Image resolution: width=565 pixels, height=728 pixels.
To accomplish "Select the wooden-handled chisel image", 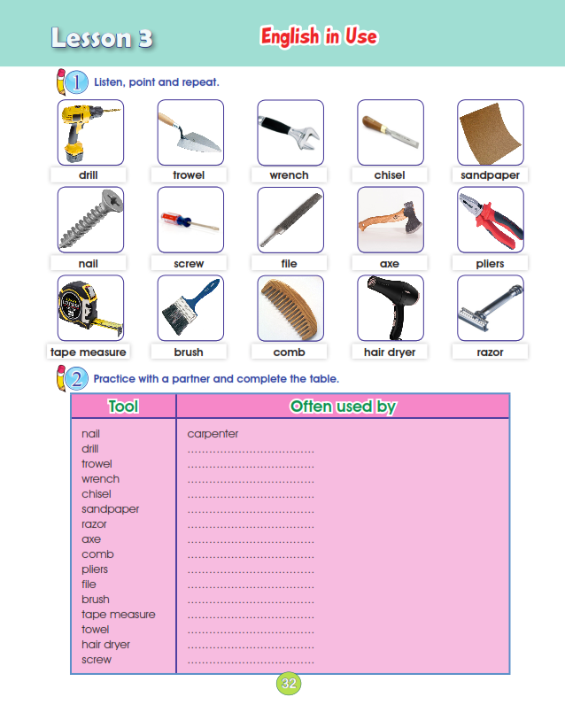I will coord(390,132).
